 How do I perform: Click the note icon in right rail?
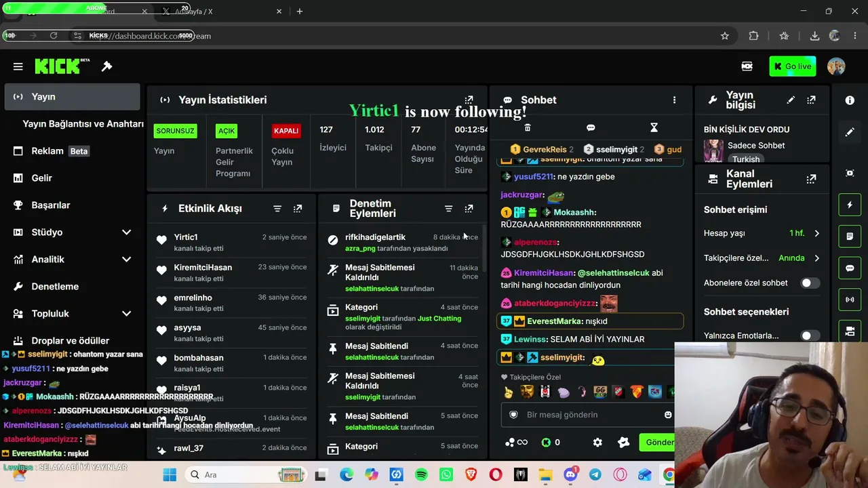click(x=850, y=237)
